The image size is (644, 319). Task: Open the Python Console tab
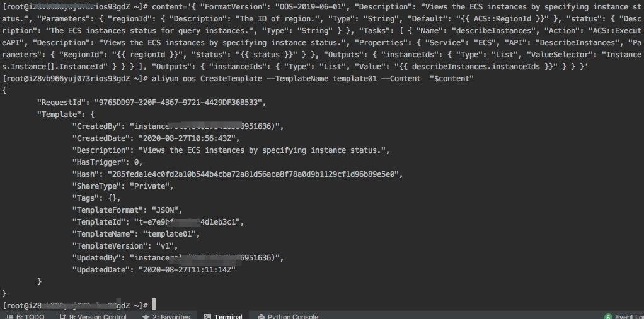click(x=288, y=316)
